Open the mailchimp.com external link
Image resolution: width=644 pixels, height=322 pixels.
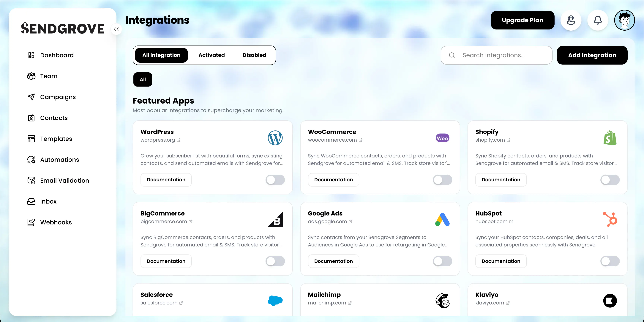click(329, 303)
